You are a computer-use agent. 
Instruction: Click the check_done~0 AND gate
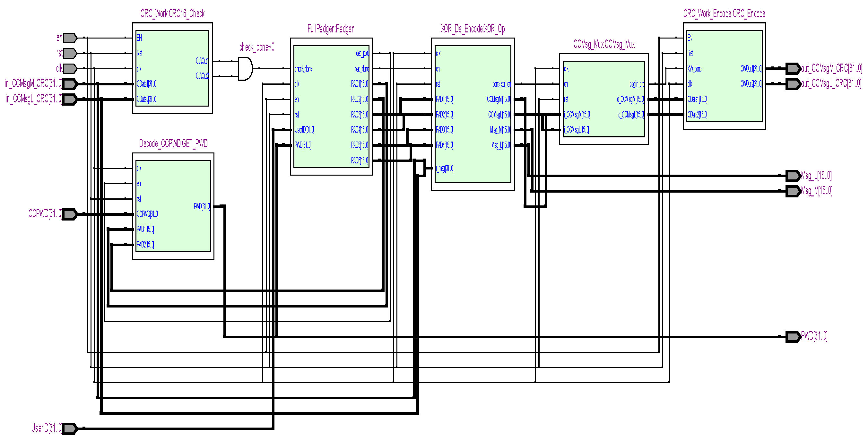(x=245, y=69)
